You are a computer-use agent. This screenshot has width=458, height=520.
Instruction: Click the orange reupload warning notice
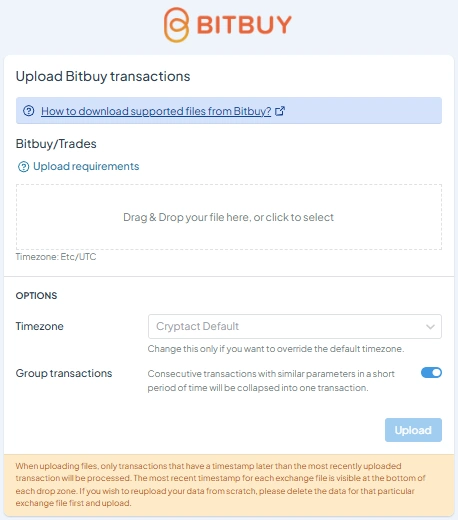[229, 485]
